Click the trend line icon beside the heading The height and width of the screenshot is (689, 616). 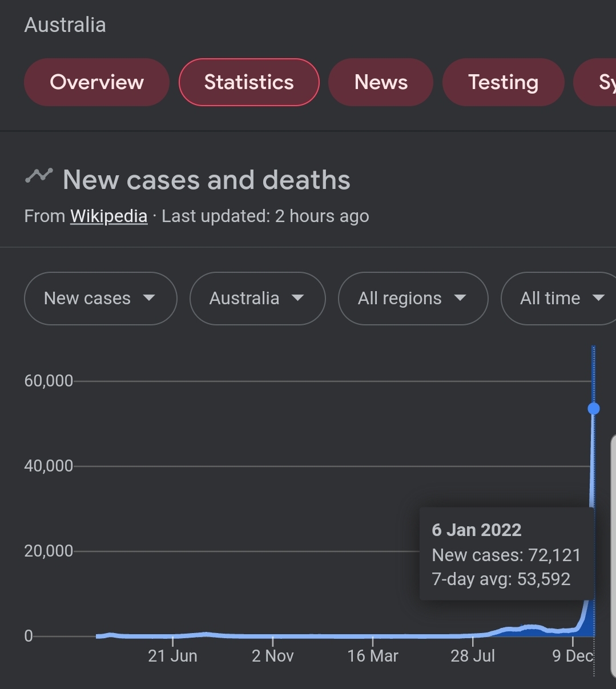click(x=39, y=176)
